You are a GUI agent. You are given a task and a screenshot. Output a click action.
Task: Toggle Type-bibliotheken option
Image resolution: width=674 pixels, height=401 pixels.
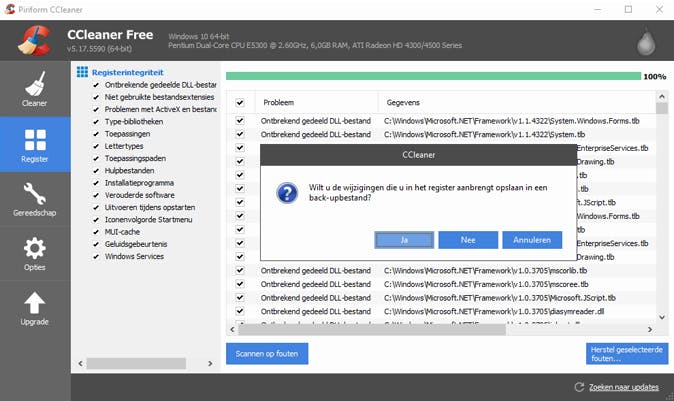[96, 122]
